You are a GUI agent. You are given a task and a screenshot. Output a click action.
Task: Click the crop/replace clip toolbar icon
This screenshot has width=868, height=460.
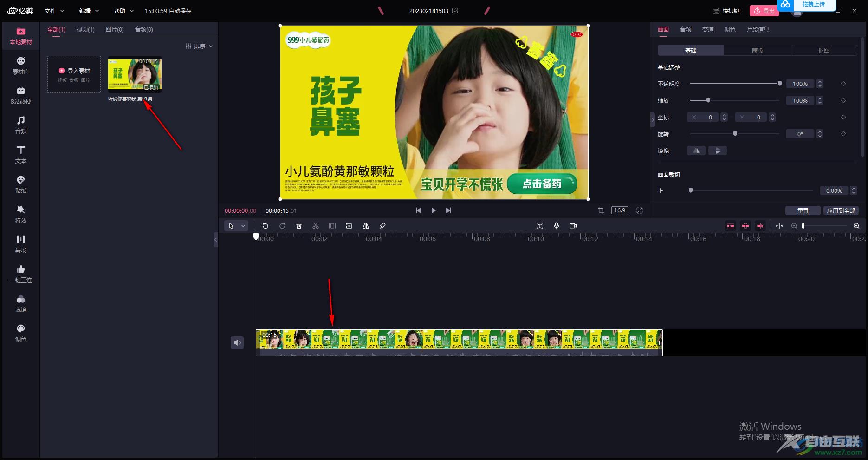[x=349, y=226]
